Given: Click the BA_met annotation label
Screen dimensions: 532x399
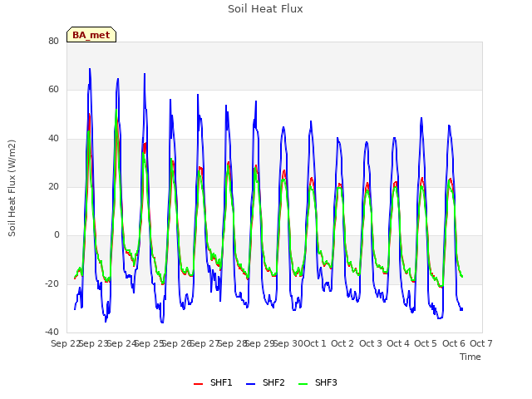Looking at the screenshot, I should 91,35.
